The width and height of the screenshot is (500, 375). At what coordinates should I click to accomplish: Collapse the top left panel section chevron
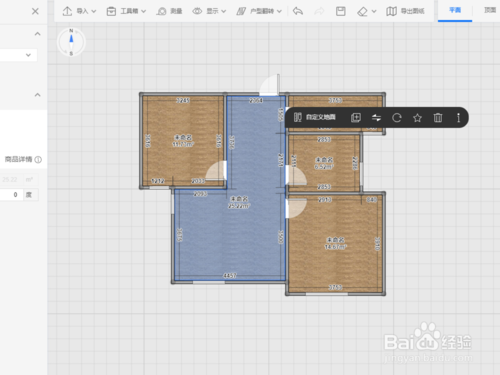[37, 34]
